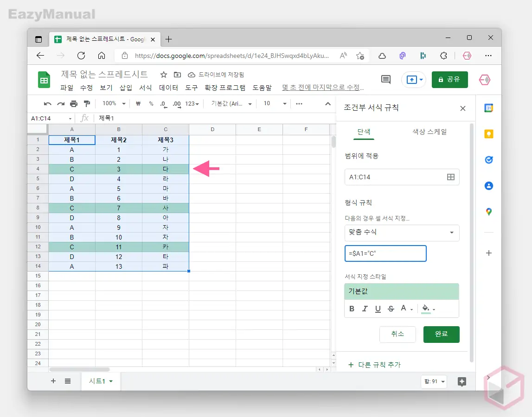Screen dimensions: 532x417
Task: Open the font family dropdown 기본값 (Ari...
Action: tap(231, 104)
